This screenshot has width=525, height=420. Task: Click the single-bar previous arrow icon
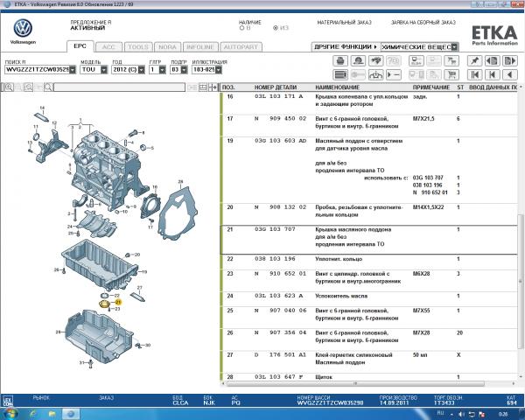492,74
